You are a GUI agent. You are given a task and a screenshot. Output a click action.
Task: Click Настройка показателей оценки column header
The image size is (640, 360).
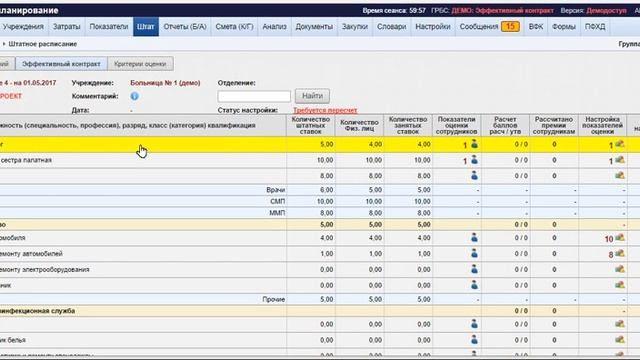point(602,125)
